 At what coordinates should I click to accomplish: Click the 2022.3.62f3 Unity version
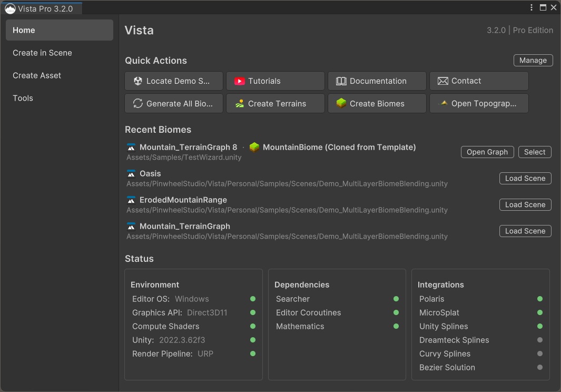pyautogui.click(x=182, y=340)
